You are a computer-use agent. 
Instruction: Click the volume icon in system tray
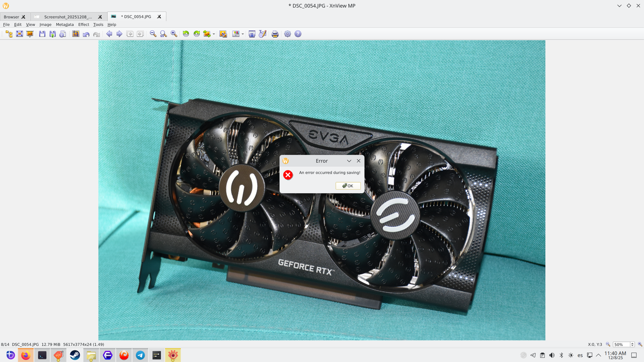point(552,355)
